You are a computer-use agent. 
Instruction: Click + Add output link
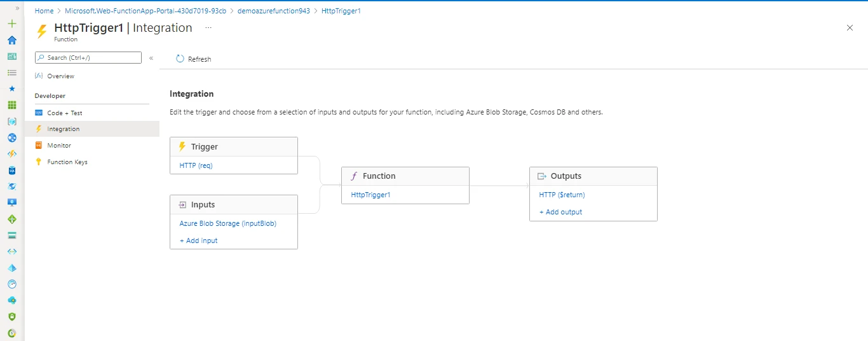[x=561, y=212]
